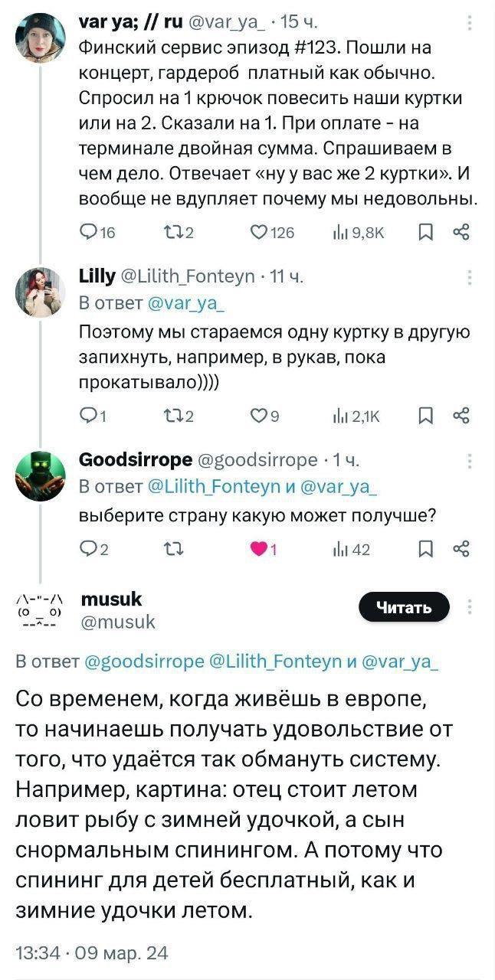The height and width of the screenshot is (980, 495).
Task: Reply to var ya's coat-check tweet
Action: coord(89,233)
